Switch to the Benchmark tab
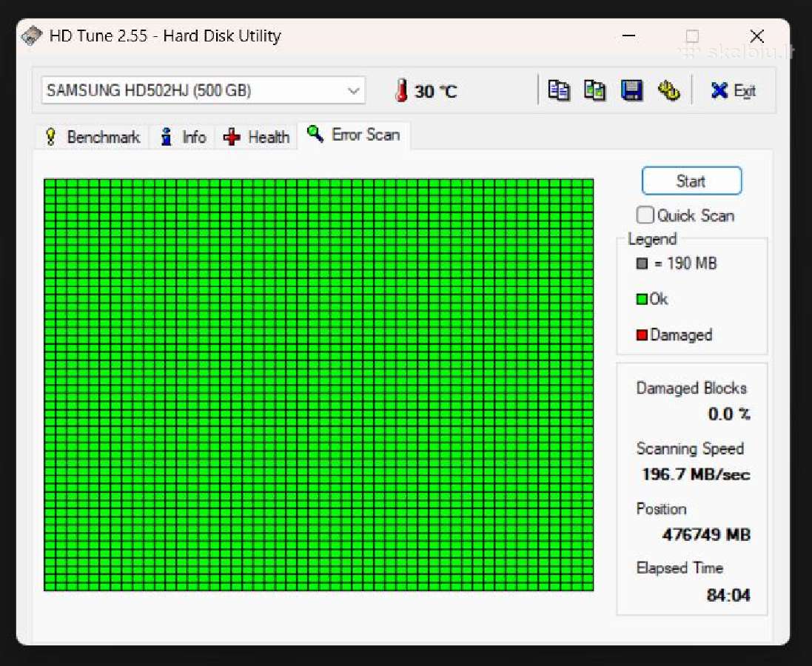Viewport: 812px width, 666px height. click(93, 137)
